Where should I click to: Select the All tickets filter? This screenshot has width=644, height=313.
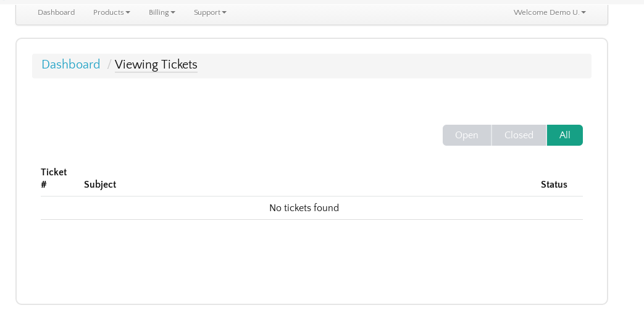pos(564,135)
